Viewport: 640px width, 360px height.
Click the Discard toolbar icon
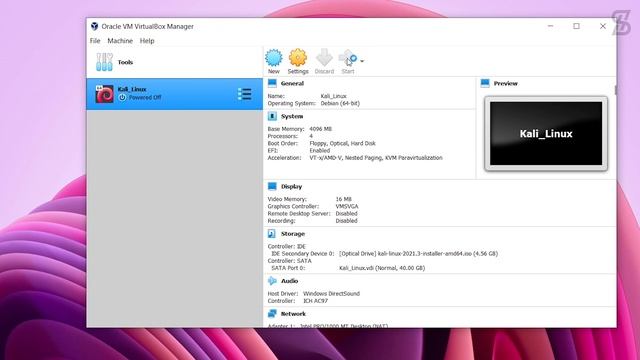324,58
